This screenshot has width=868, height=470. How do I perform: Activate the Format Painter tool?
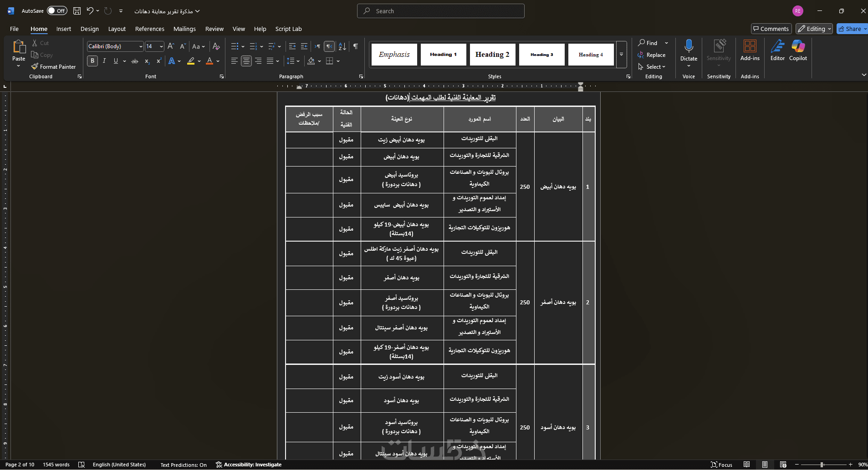coord(53,67)
